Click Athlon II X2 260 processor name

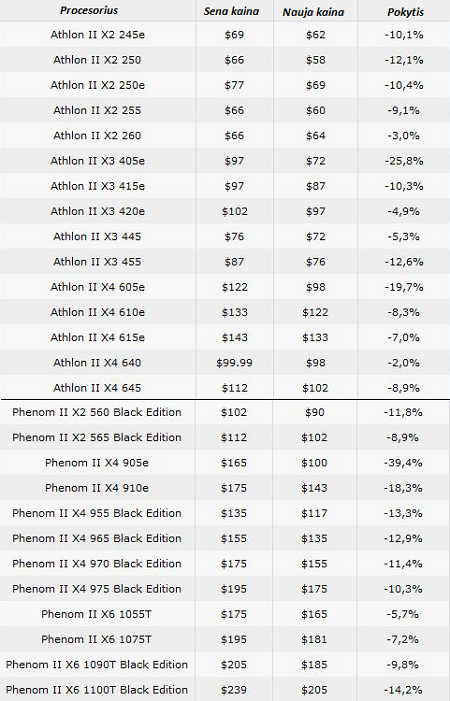click(97, 135)
